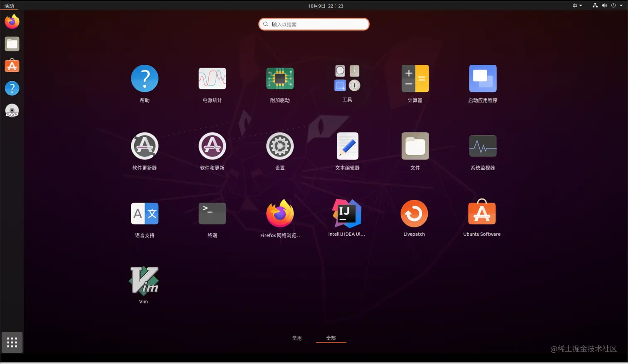Open 设置 settings app
The image size is (628, 364).
point(280,146)
